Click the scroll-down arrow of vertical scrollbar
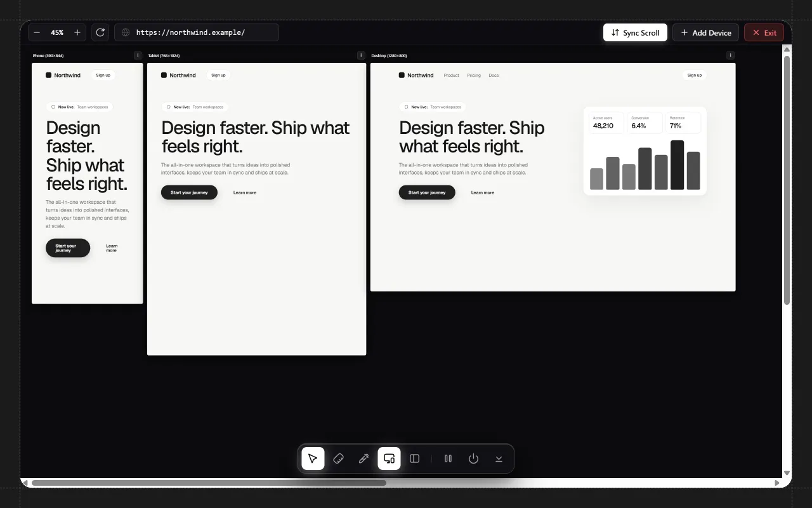This screenshot has height=508, width=812. [x=787, y=473]
